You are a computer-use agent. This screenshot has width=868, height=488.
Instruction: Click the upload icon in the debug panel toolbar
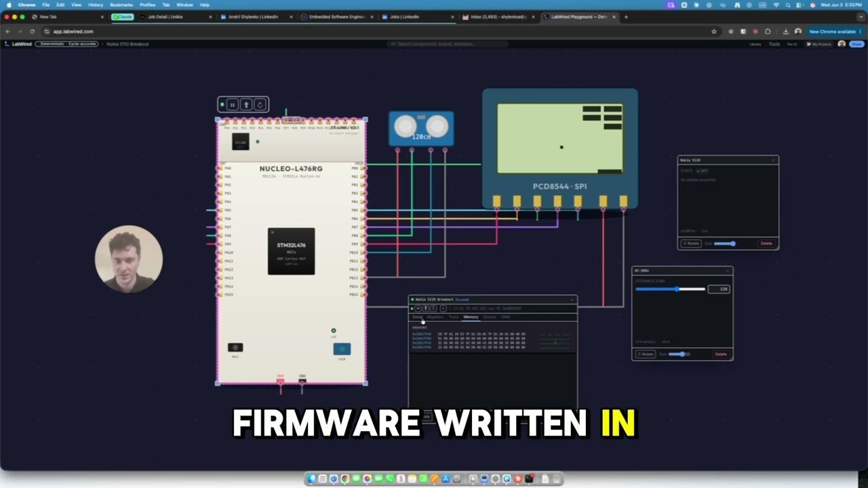pyautogui.click(x=426, y=308)
